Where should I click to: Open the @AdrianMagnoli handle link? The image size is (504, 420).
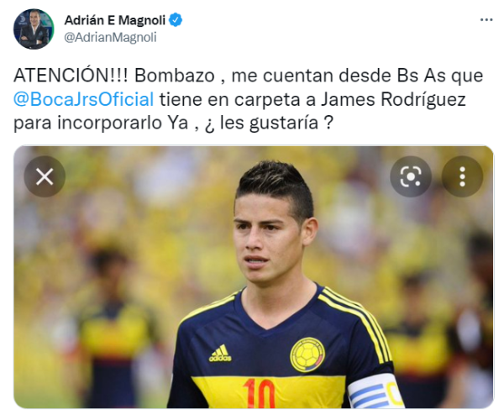pos(110,37)
